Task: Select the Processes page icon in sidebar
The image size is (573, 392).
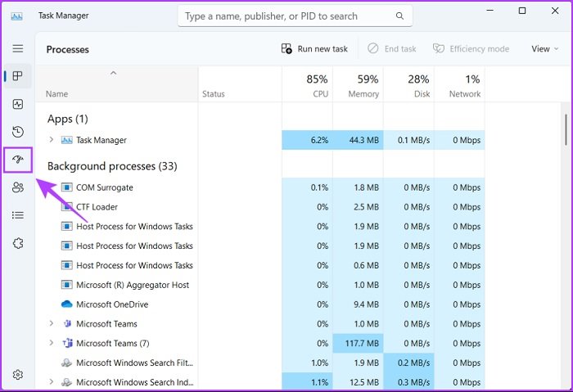Action: click(x=17, y=76)
